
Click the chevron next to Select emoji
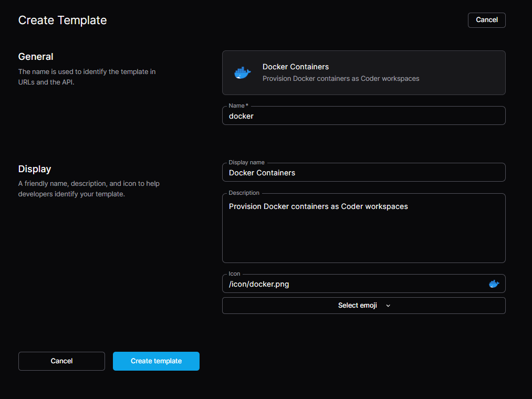pos(388,306)
